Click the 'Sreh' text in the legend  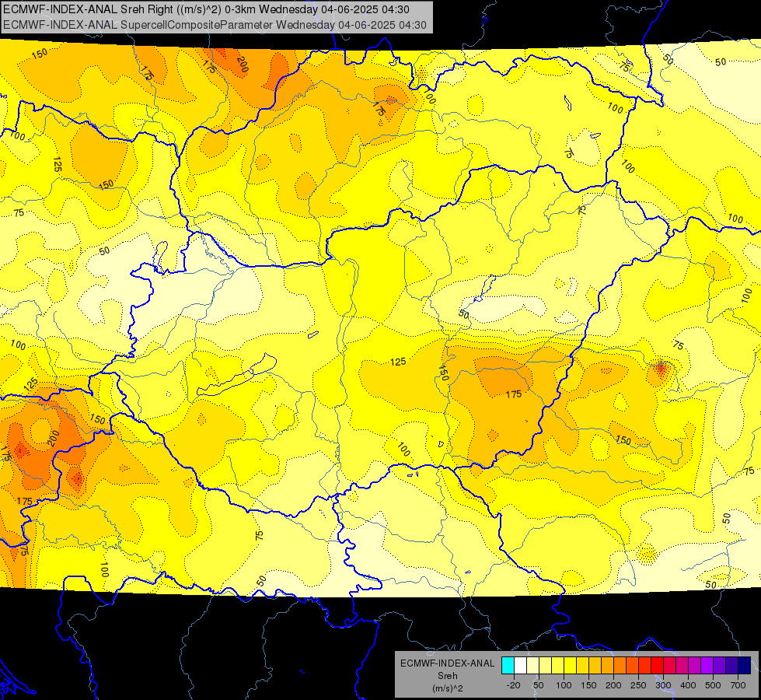[447, 676]
